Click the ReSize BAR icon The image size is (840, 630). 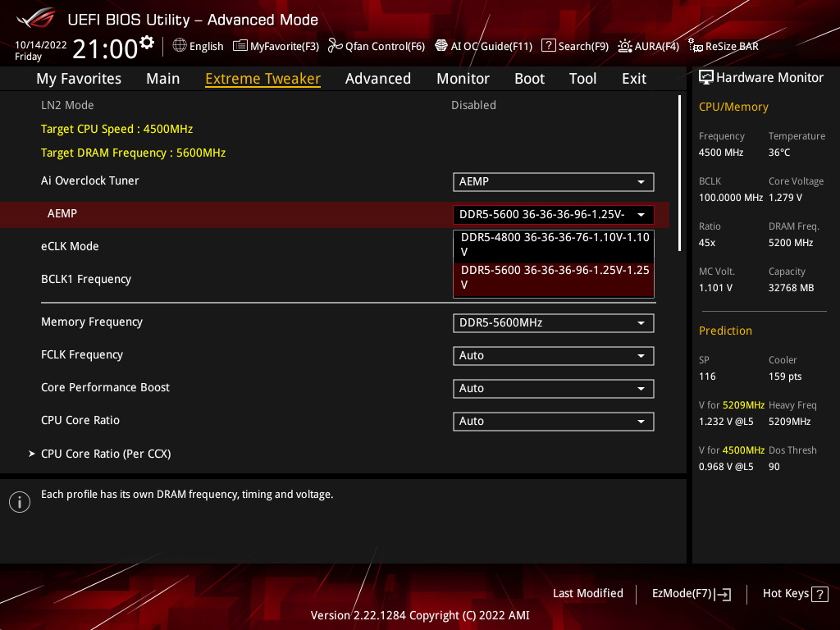[696, 46]
